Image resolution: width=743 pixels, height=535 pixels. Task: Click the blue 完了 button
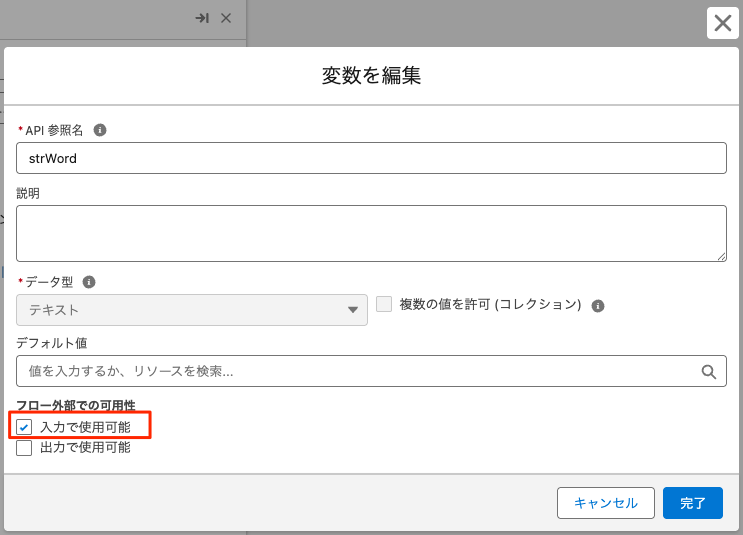click(x=692, y=503)
